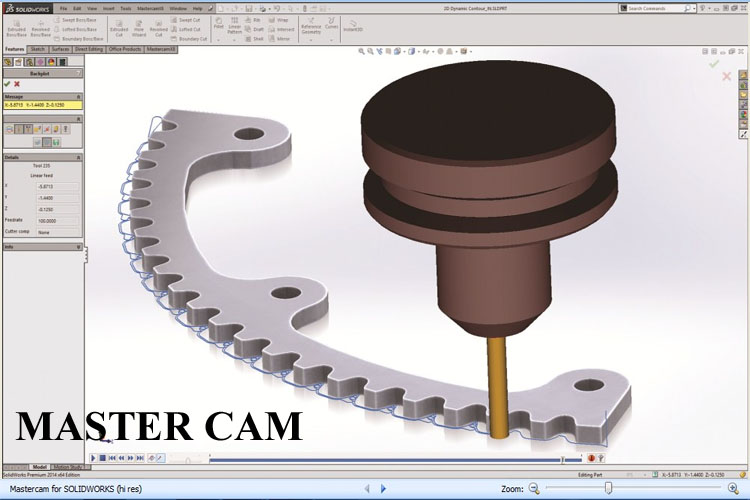This screenshot has width=750, height=500.
Task: Expand the Reference Geometry dropdown arrow
Action: pos(311,40)
